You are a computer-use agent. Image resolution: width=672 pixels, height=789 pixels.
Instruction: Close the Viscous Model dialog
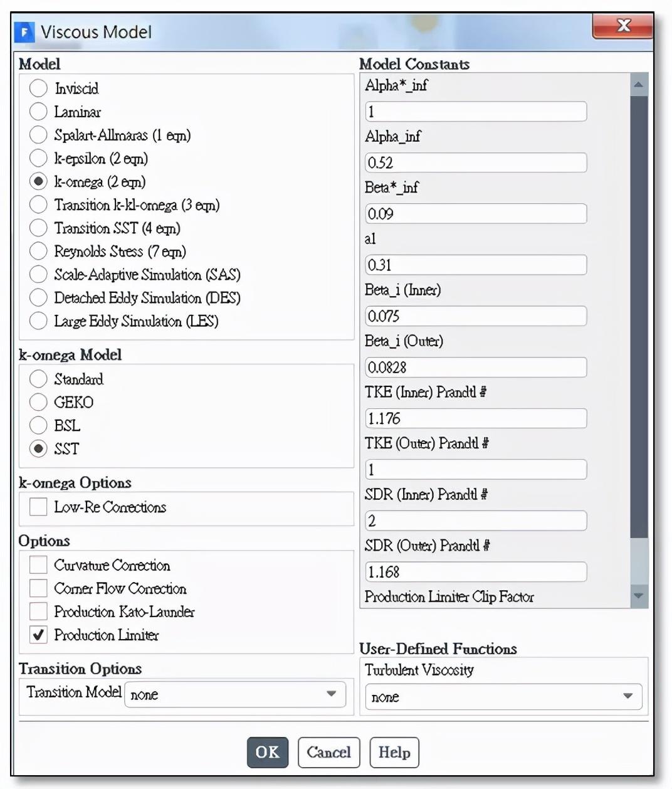tap(622, 26)
